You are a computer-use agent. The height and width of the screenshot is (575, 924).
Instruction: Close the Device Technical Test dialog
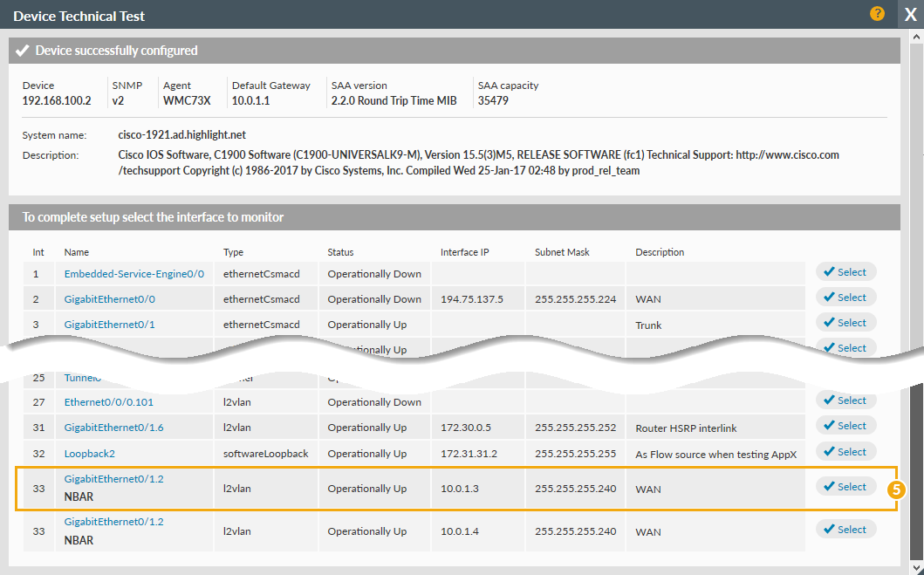(x=910, y=15)
